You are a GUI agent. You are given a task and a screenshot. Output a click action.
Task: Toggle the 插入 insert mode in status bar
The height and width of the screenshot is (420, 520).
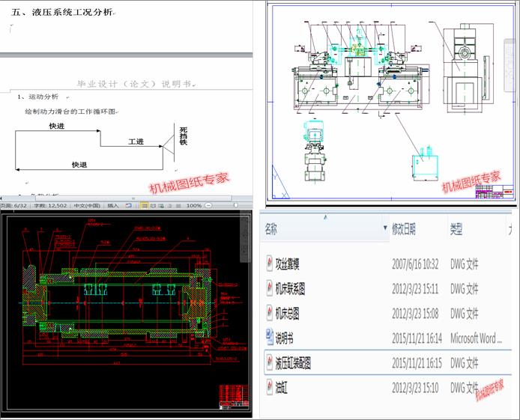pyautogui.click(x=112, y=205)
